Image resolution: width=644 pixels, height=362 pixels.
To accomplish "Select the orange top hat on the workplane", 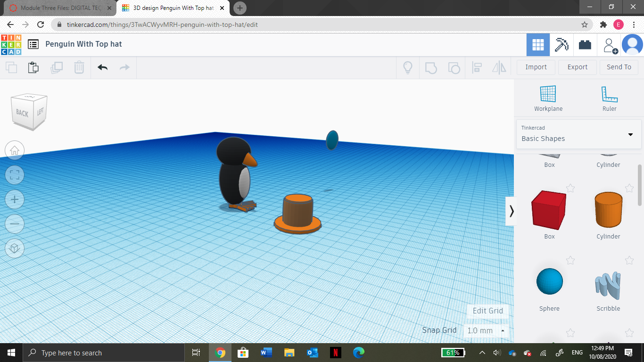I will click(298, 214).
